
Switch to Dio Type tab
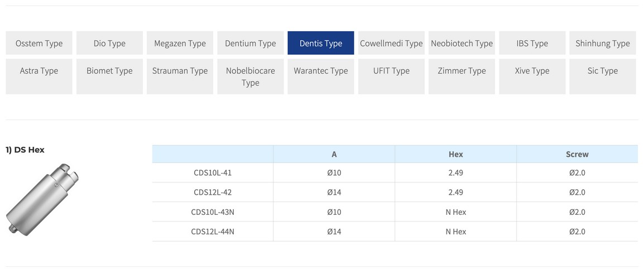point(109,43)
